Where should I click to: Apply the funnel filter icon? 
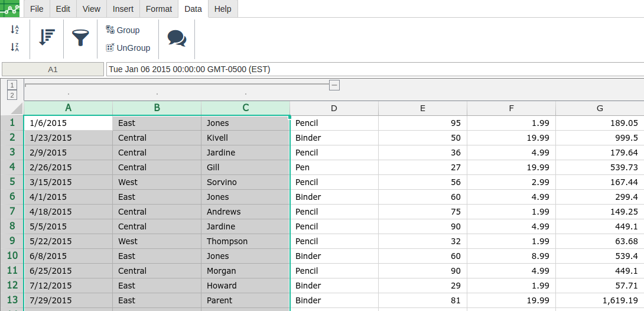click(x=80, y=37)
